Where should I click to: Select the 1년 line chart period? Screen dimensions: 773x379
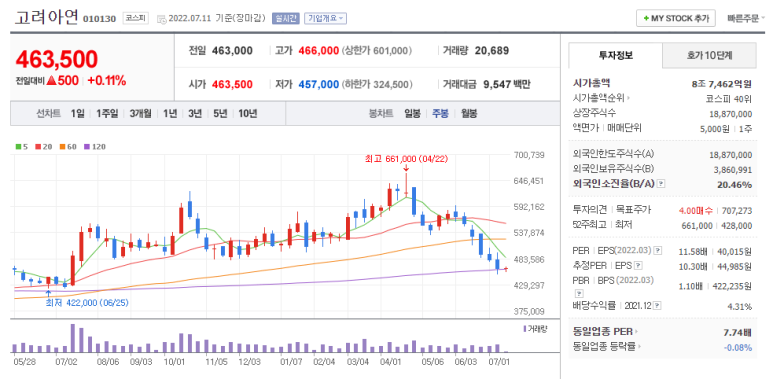coord(170,113)
